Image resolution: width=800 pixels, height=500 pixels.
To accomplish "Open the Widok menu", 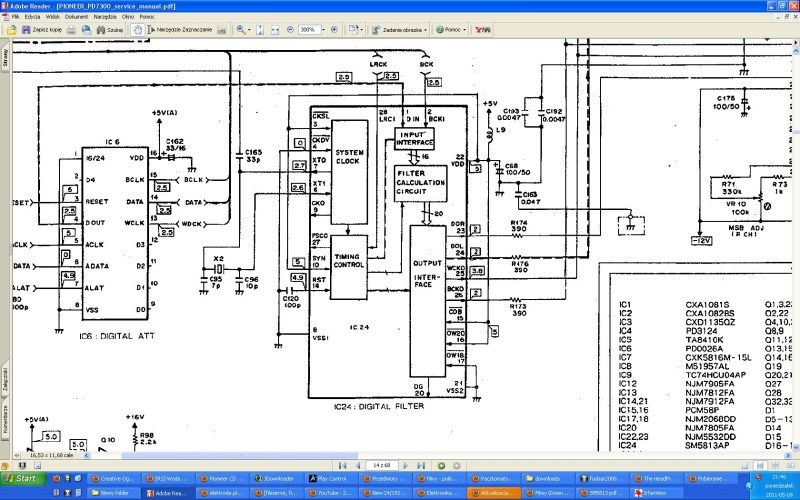I will click(x=53, y=17).
